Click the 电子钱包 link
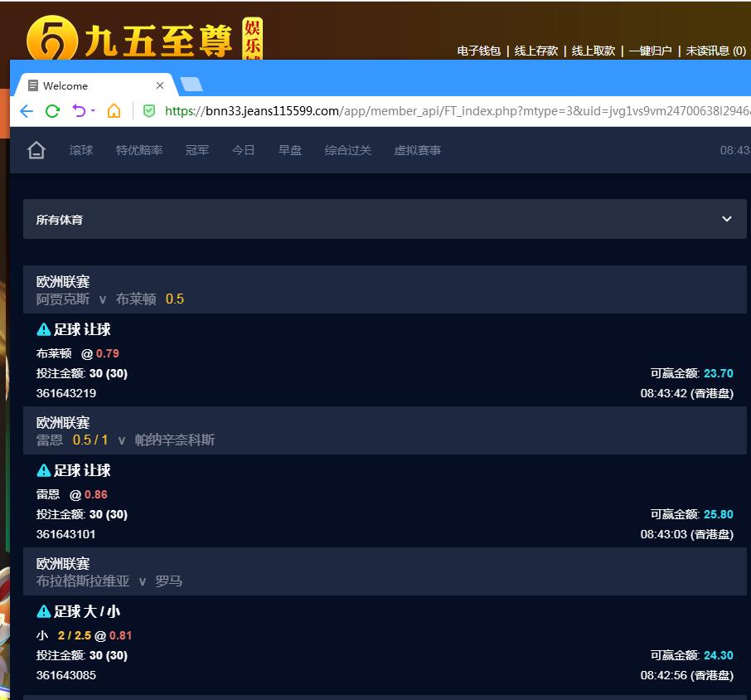The height and width of the screenshot is (700, 751). pyautogui.click(x=478, y=51)
